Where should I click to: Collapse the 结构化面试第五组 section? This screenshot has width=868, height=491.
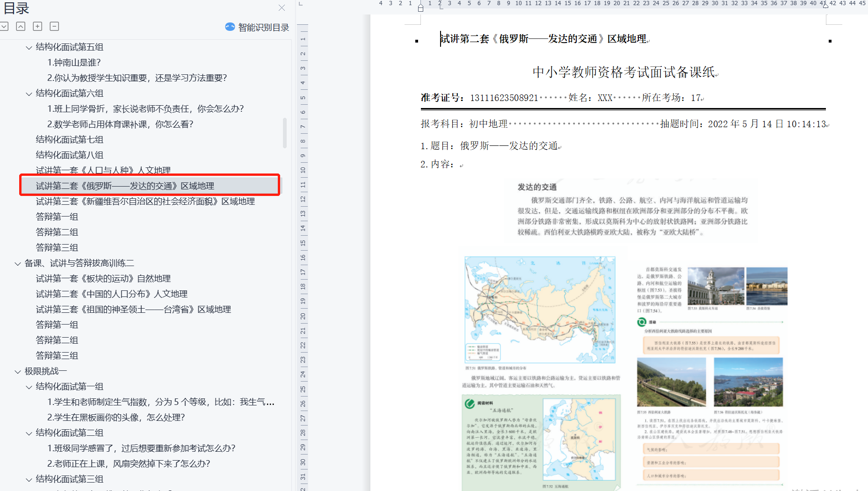29,47
